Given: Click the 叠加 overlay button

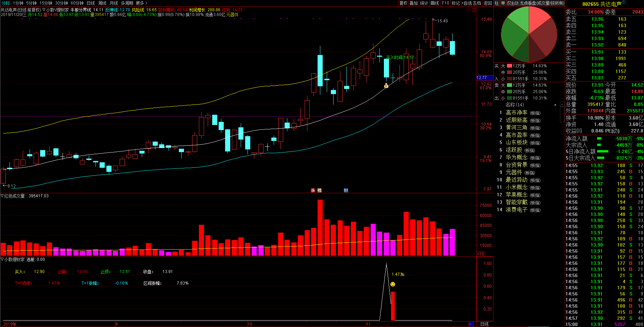Looking at the screenshot, I should pos(413,3).
